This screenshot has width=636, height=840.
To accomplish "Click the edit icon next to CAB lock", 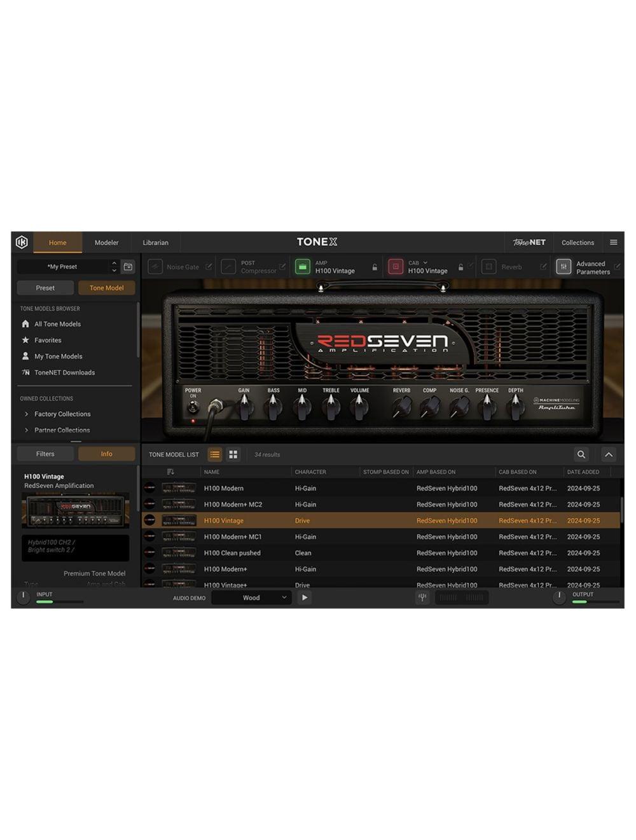I will point(471,265).
